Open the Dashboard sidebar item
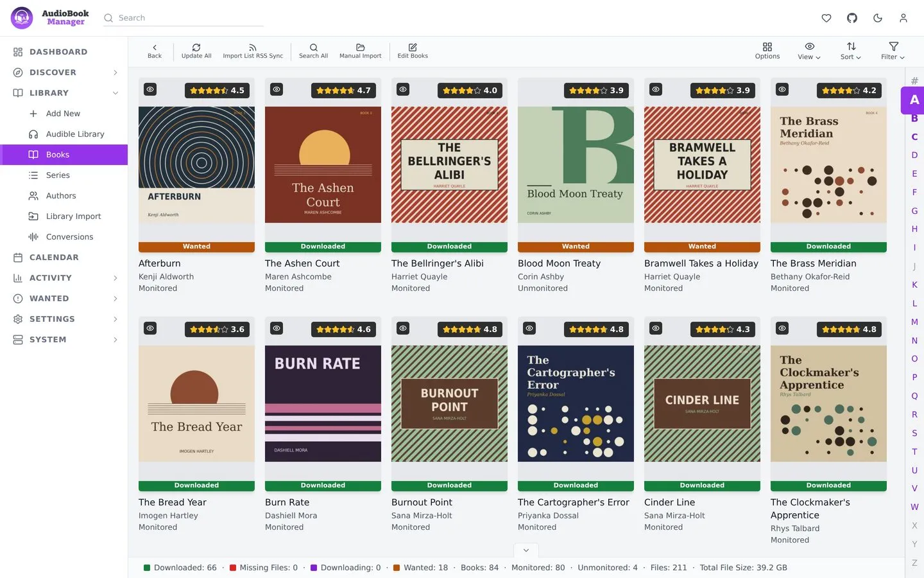The width and height of the screenshot is (924, 578). coord(64,52)
